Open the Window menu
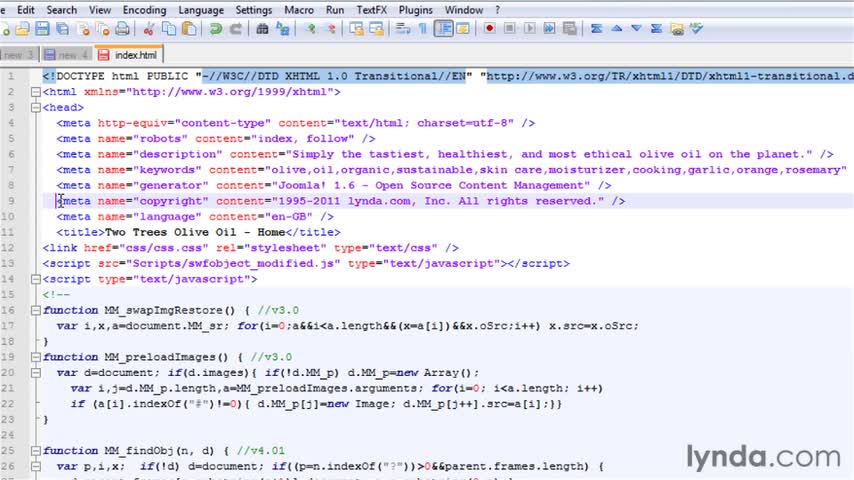 [x=463, y=10]
